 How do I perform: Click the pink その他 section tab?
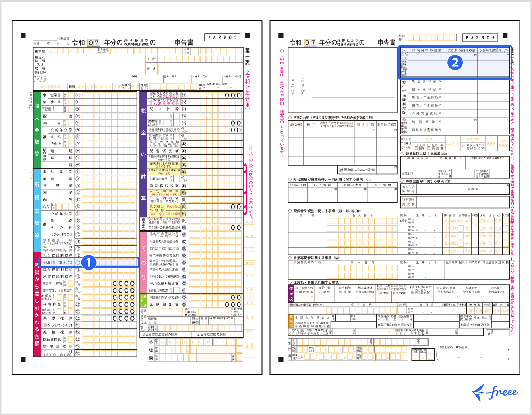(x=143, y=262)
